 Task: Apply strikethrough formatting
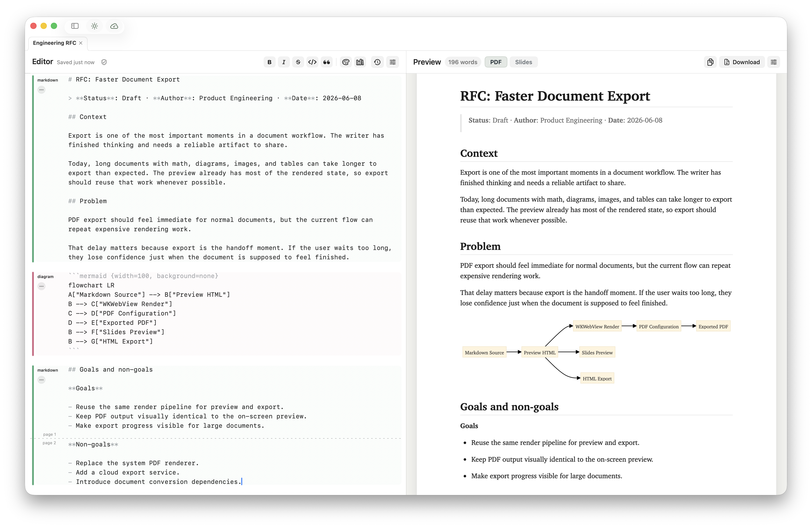pos(298,62)
